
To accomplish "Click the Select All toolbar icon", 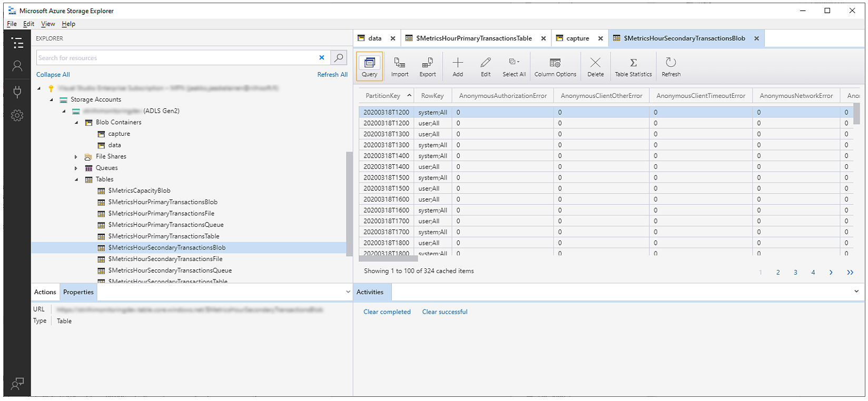I will point(514,67).
